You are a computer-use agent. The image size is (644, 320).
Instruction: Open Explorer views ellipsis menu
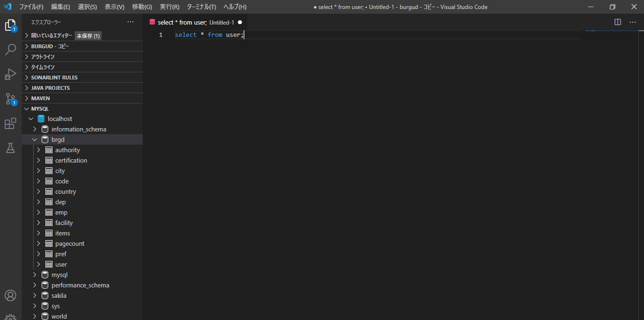click(x=131, y=22)
